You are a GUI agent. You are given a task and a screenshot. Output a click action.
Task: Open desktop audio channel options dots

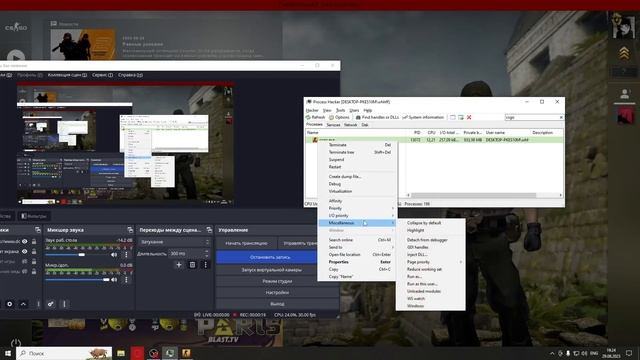coord(126,255)
